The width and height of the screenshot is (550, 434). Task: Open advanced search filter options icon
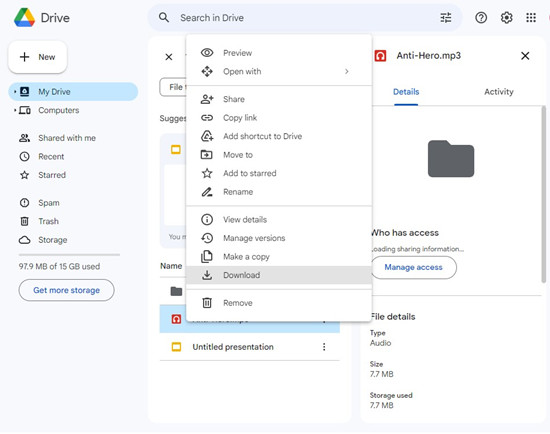[446, 18]
